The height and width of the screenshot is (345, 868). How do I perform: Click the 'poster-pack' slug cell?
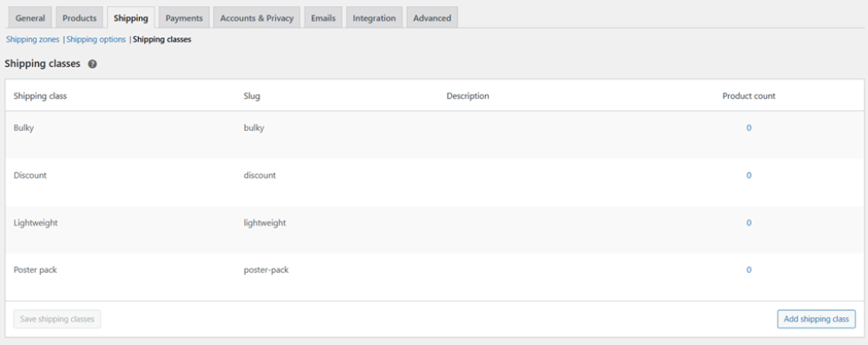coord(266,270)
